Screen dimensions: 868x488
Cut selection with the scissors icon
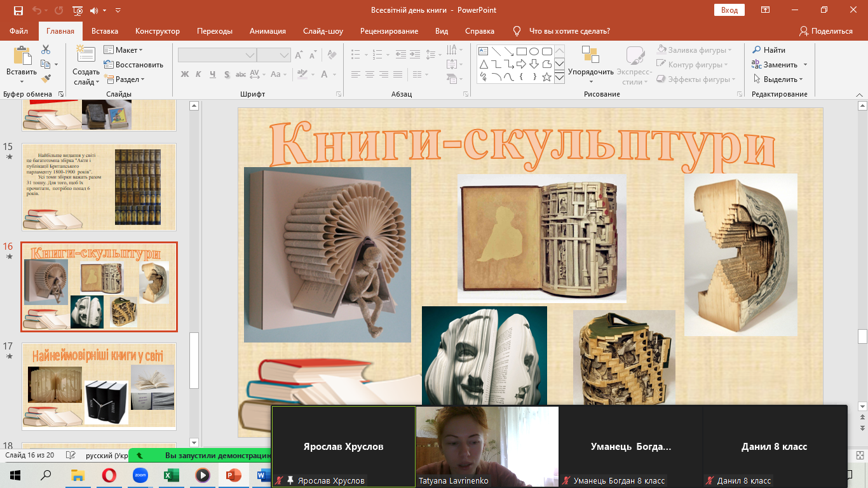(x=46, y=50)
